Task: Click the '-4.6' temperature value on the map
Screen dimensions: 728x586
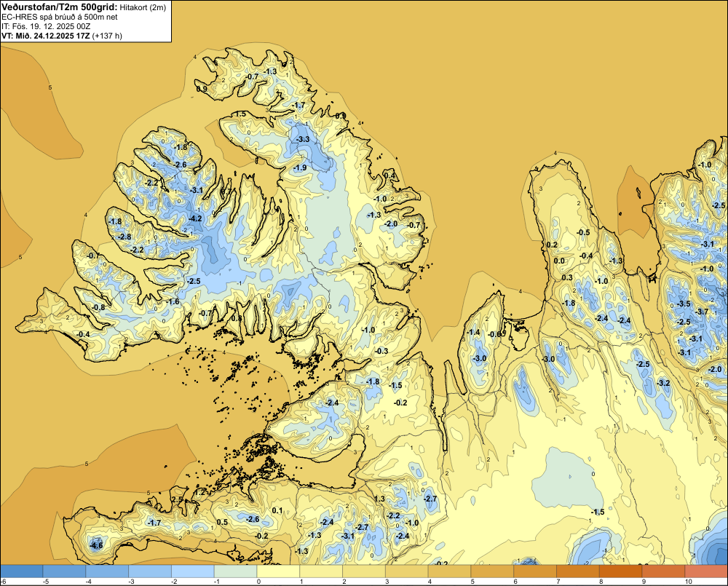Action: pyautogui.click(x=96, y=545)
